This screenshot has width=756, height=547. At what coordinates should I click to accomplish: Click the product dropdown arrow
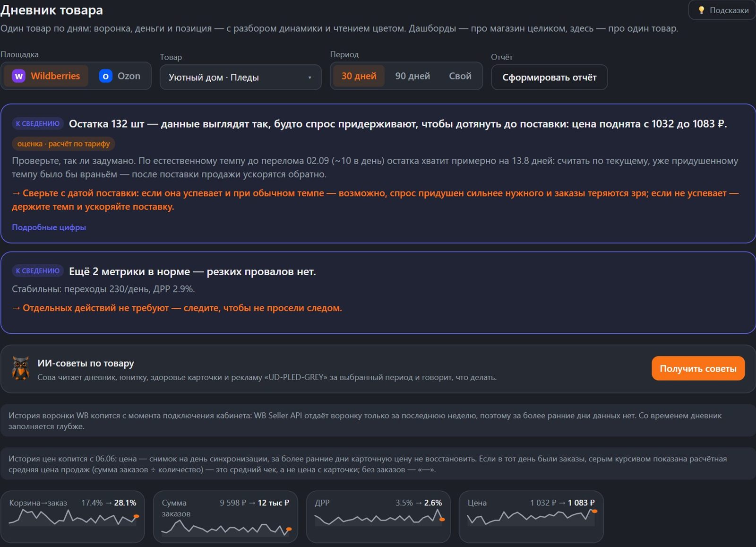tap(309, 78)
